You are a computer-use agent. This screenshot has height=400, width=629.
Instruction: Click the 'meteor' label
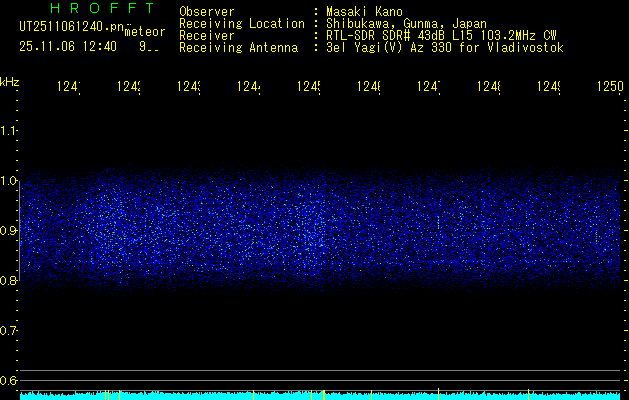(x=145, y=32)
